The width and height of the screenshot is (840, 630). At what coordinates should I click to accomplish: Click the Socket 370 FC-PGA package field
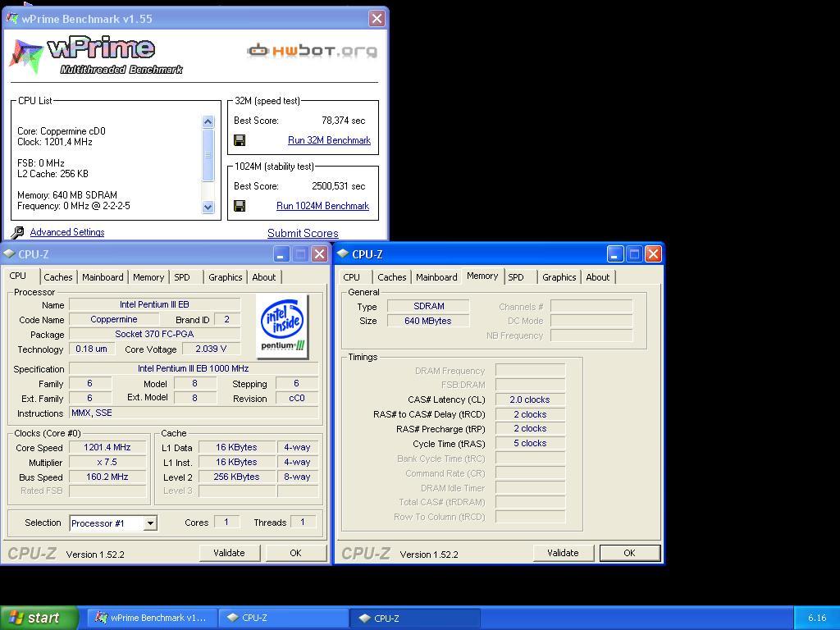(x=154, y=334)
